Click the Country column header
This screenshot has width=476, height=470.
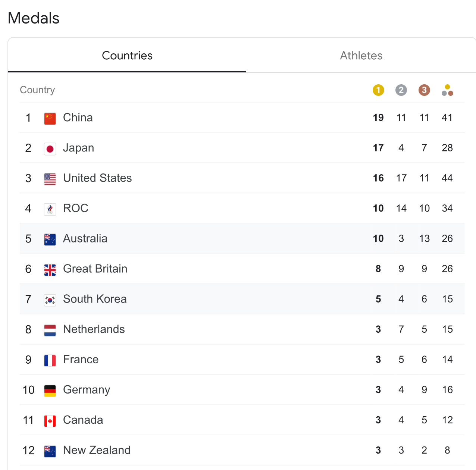(x=37, y=90)
